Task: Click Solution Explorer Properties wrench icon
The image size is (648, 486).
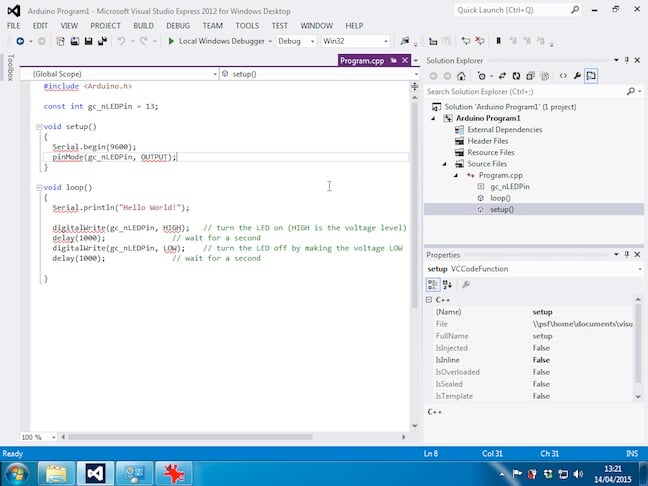Action: point(577,76)
